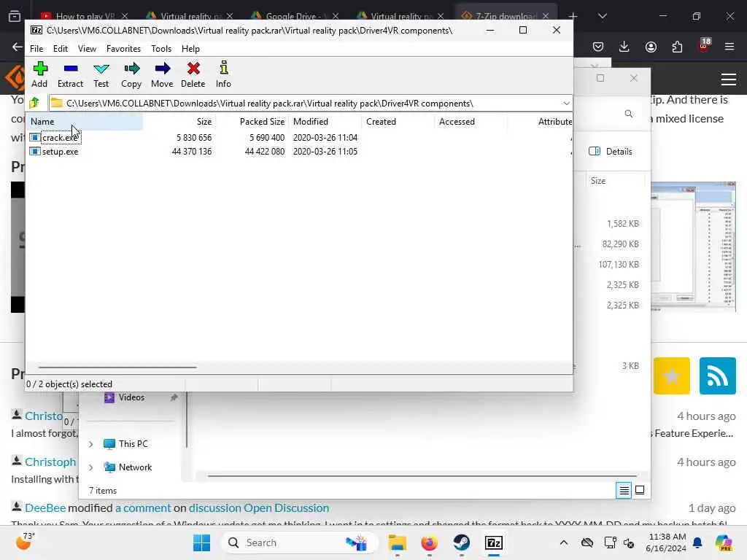Click the 7-Zip address path field
This screenshot has width=747, height=560.
(305, 104)
